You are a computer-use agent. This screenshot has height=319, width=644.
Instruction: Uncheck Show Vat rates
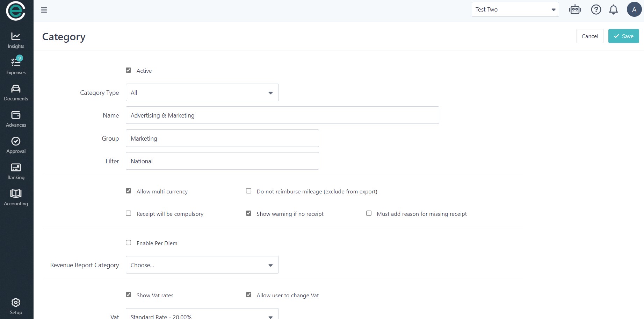[129, 295]
